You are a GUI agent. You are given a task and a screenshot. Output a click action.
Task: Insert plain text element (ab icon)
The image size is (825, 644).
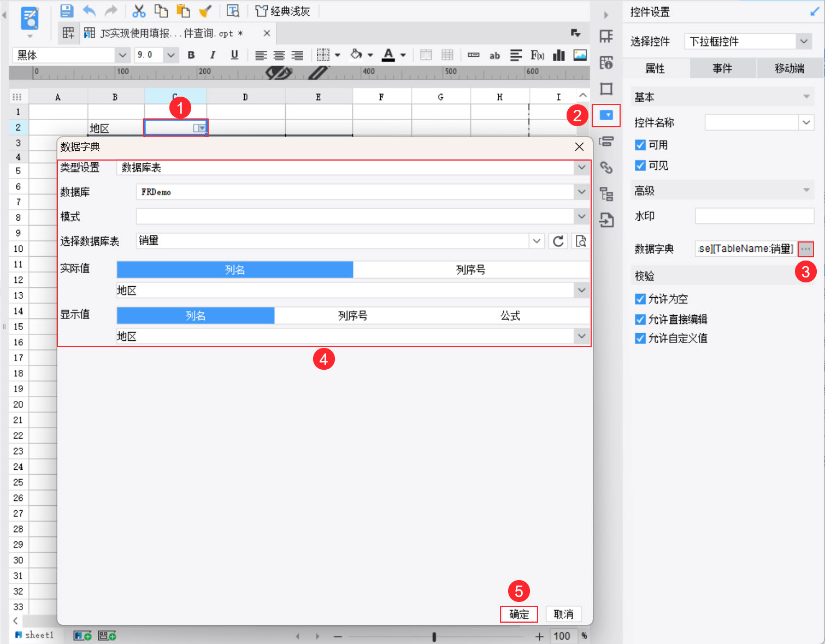point(494,55)
